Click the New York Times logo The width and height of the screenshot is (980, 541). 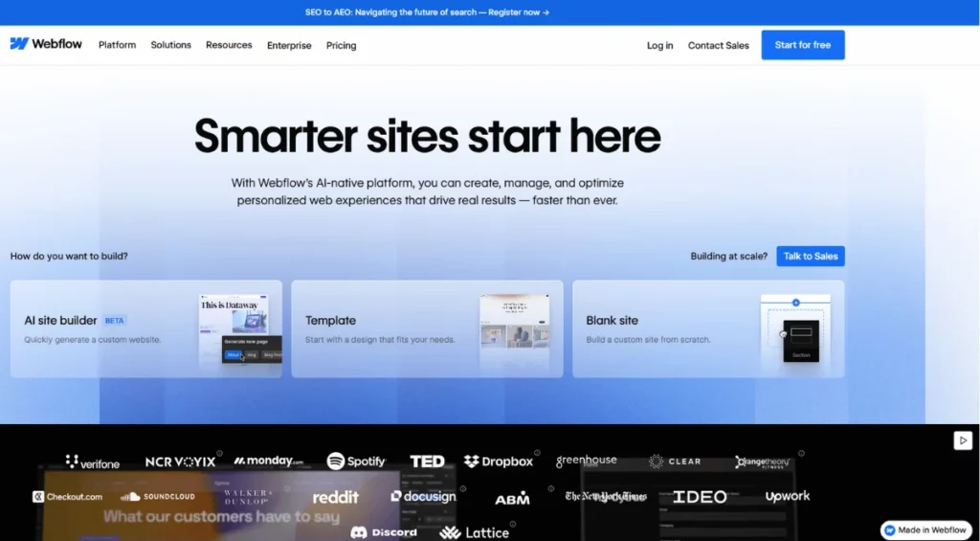pyautogui.click(x=606, y=497)
